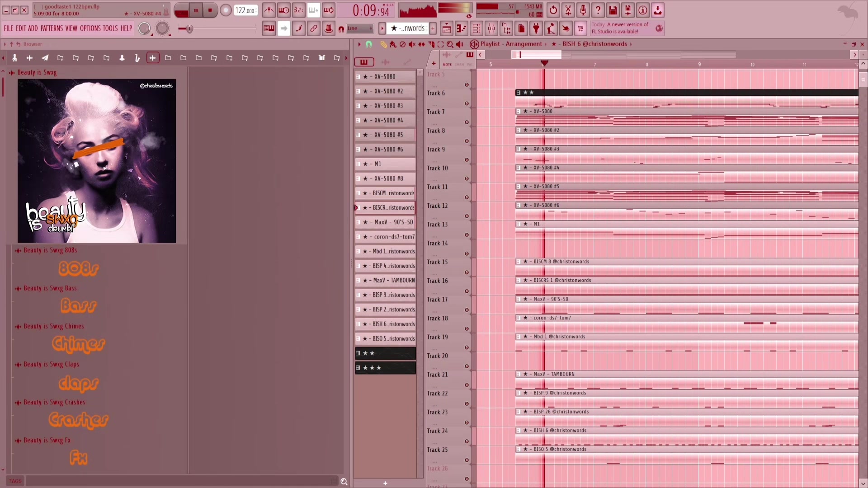Select the zoom tool in playlist toolbar
Viewport: 868px width, 488px height.
point(450,44)
